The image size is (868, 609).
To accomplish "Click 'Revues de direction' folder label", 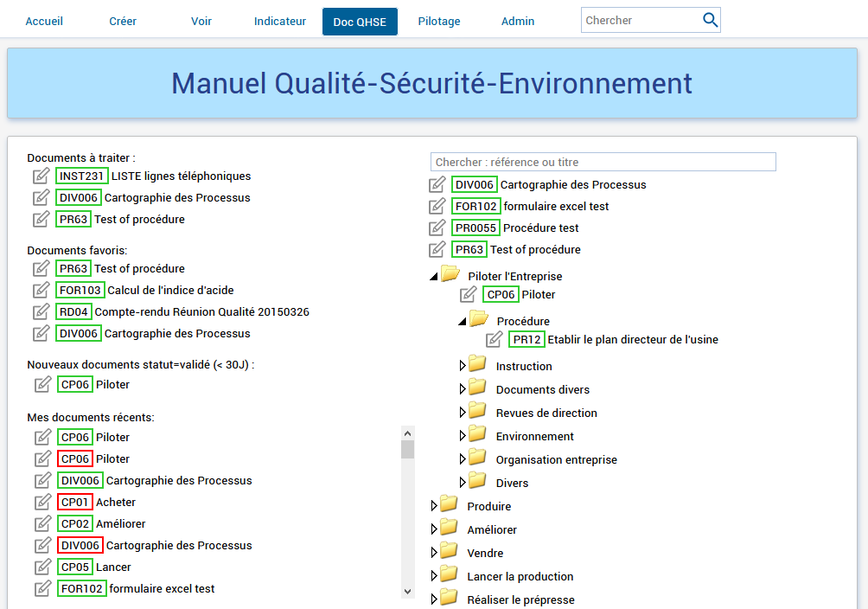I will click(546, 413).
